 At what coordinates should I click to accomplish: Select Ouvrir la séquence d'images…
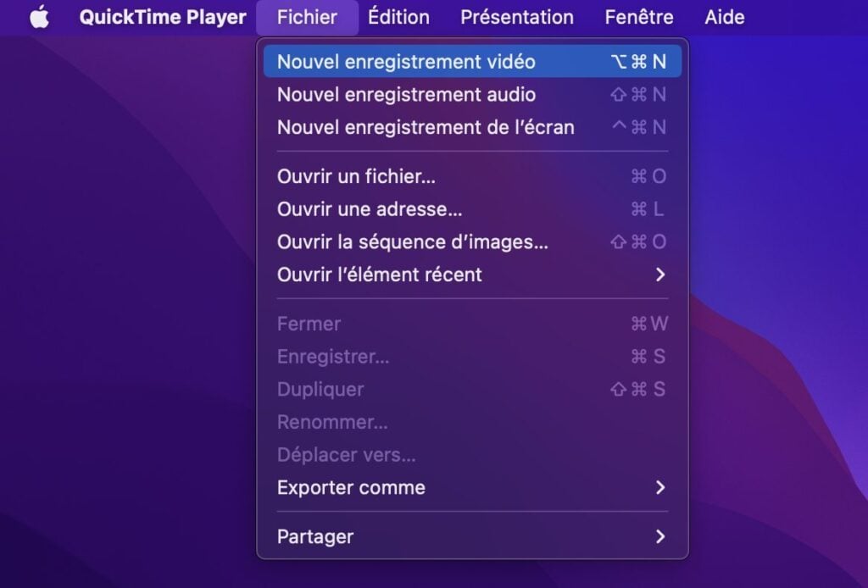(x=472, y=241)
